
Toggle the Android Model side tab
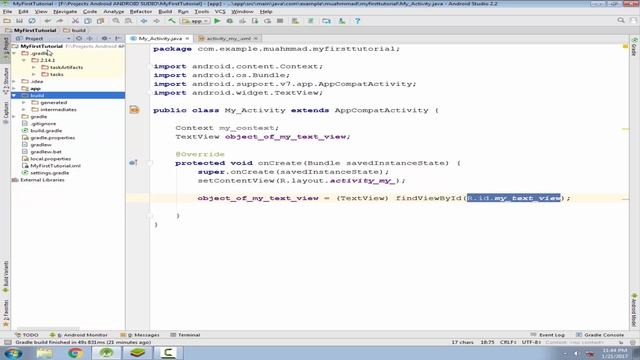point(634,309)
